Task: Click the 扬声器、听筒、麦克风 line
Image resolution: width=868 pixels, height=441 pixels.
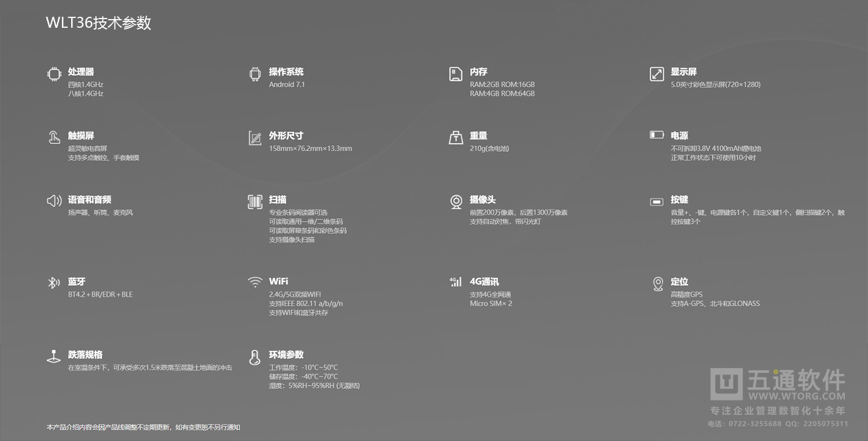Action: tap(101, 213)
